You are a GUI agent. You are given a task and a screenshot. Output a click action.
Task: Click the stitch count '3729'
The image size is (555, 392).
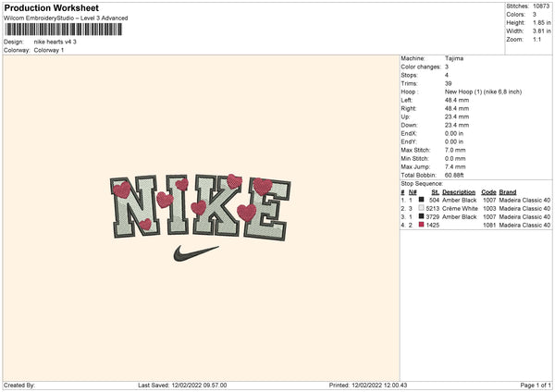pyautogui.click(x=433, y=217)
